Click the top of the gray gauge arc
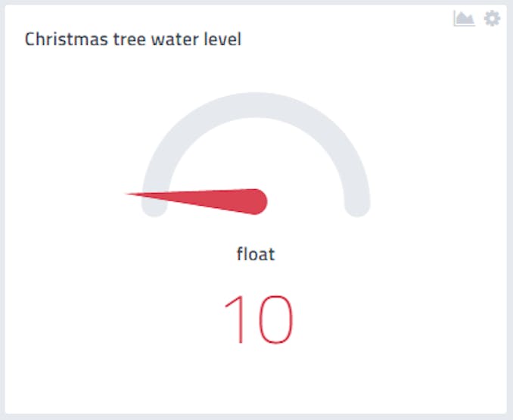 click(x=256, y=105)
